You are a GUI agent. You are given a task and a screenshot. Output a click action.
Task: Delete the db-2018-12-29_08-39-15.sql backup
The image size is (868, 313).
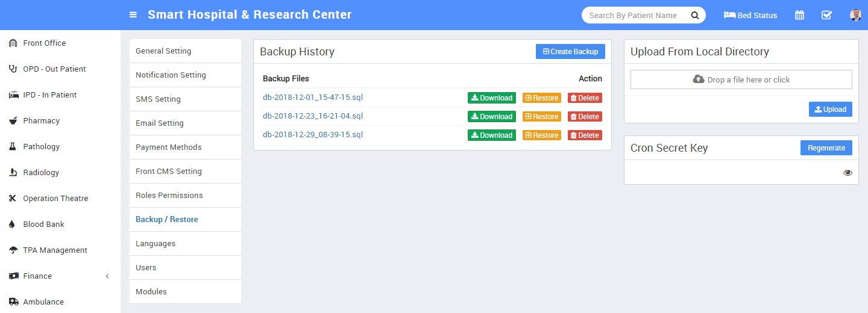coord(585,135)
